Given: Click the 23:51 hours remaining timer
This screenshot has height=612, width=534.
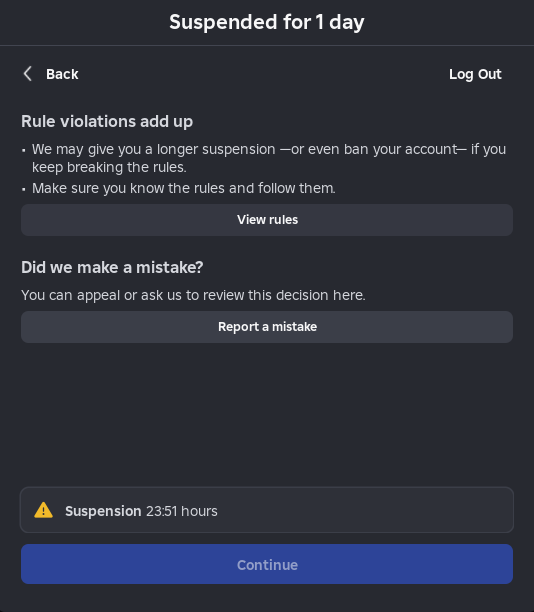Looking at the screenshot, I should [x=182, y=511].
